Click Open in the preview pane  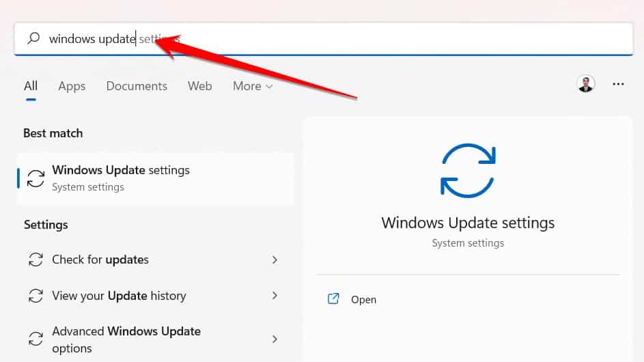(363, 300)
